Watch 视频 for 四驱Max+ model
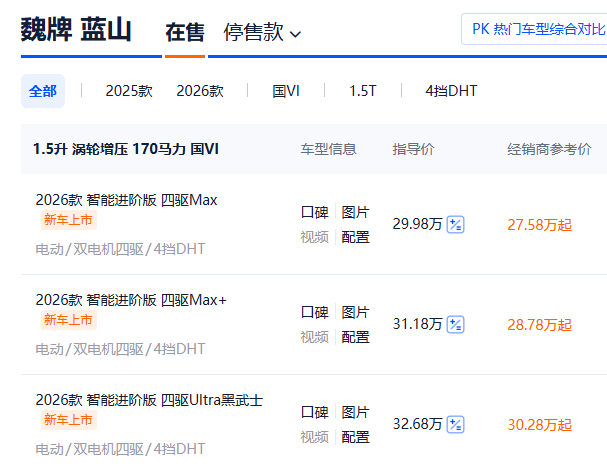The image size is (607, 473). pos(314,337)
